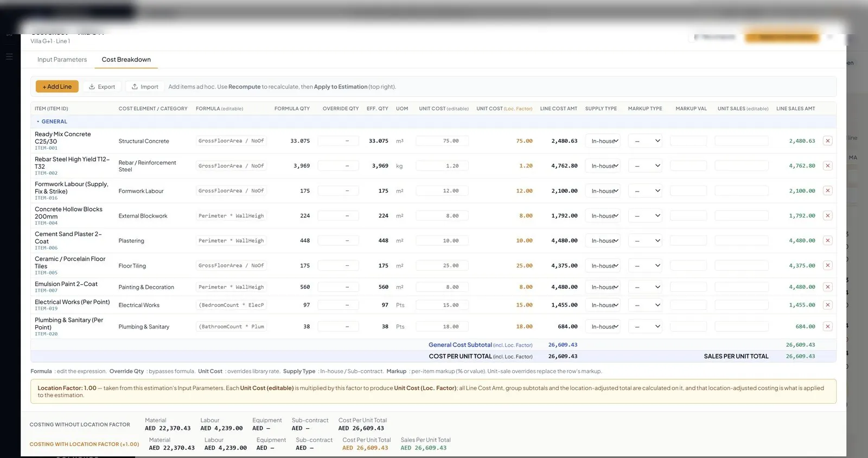
Task: Click the MARKUP TYPE column header
Action: pos(645,109)
